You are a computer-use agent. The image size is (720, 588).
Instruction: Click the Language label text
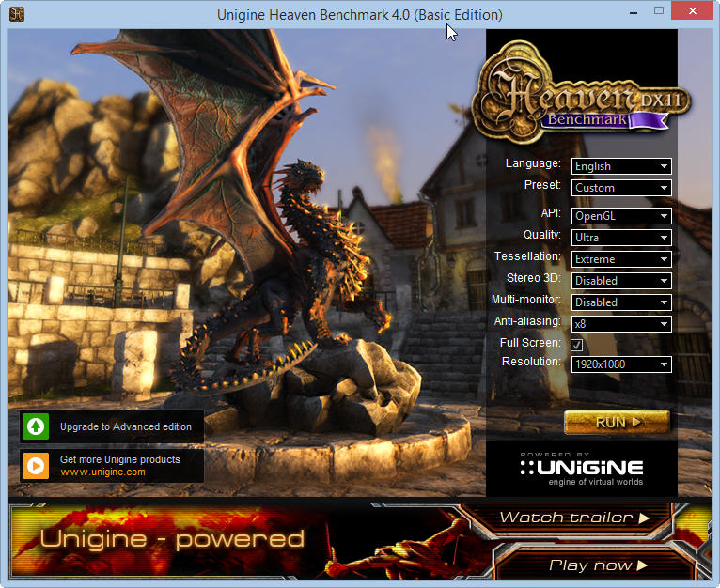click(x=533, y=163)
